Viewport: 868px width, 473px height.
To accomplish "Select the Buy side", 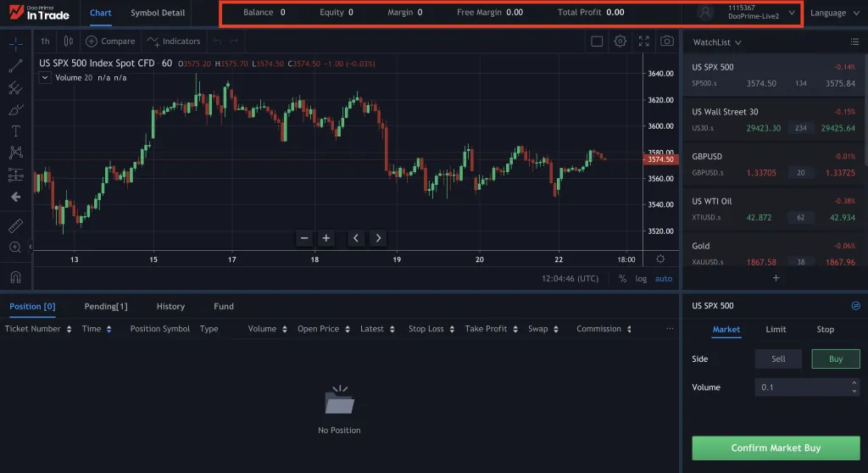I will click(835, 359).
